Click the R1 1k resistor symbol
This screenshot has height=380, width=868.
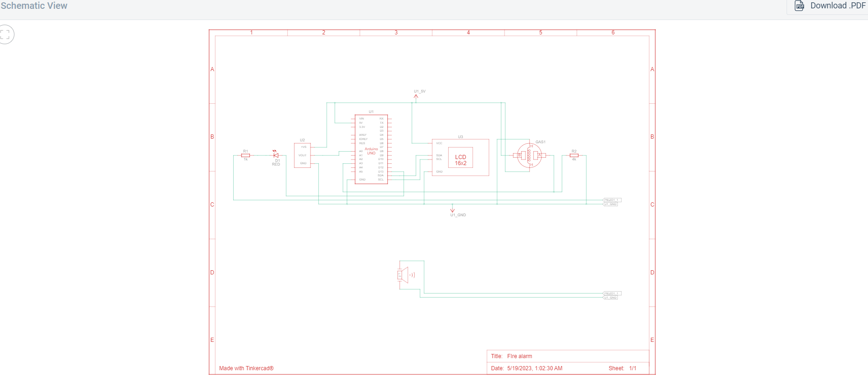[245, 155]
